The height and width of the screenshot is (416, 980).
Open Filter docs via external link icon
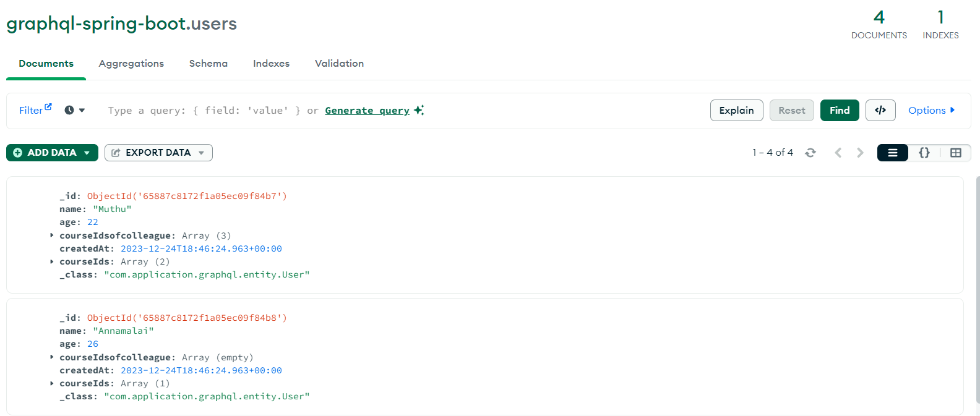pos(48,106)
